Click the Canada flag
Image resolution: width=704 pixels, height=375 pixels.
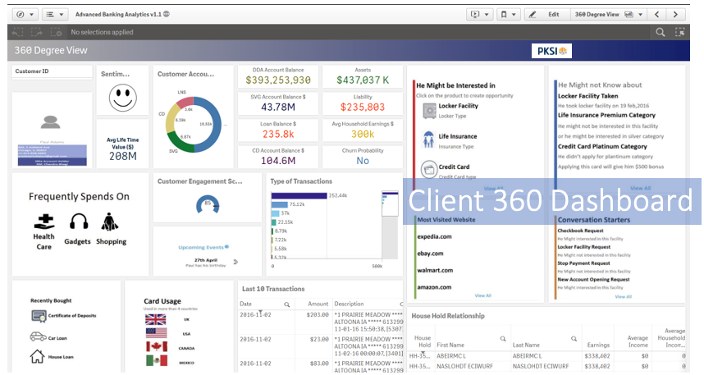point(156,347)
